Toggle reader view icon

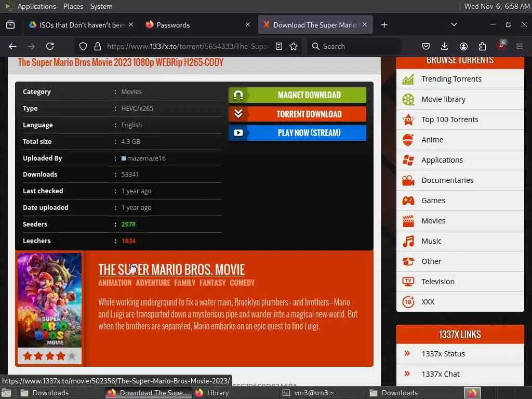[279, 46]
